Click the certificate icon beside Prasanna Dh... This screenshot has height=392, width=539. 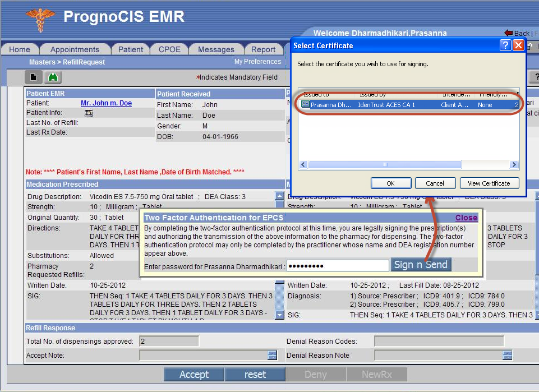pyautogui.click(x=305, y=104)
